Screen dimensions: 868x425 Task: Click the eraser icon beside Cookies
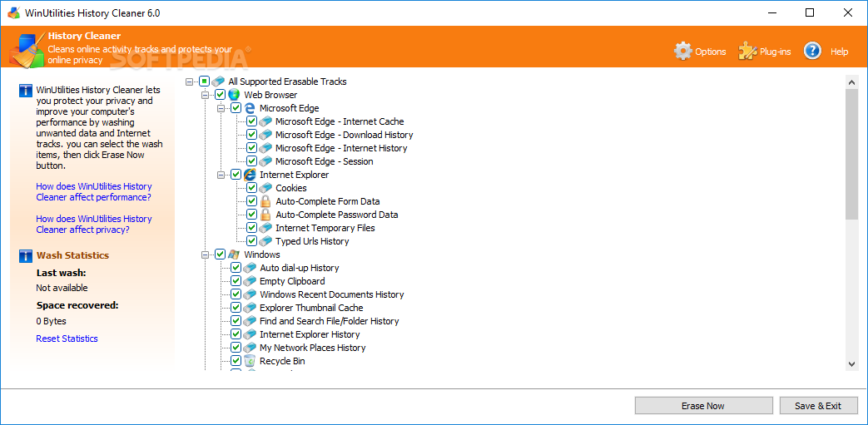(265, 188)
